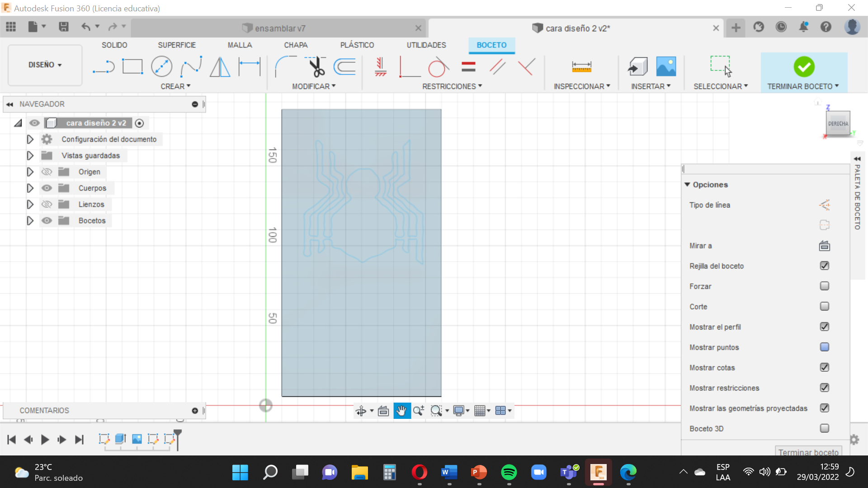Open Word from the Windows taskbar
This screenshot has width=868, height=488.
448,473
